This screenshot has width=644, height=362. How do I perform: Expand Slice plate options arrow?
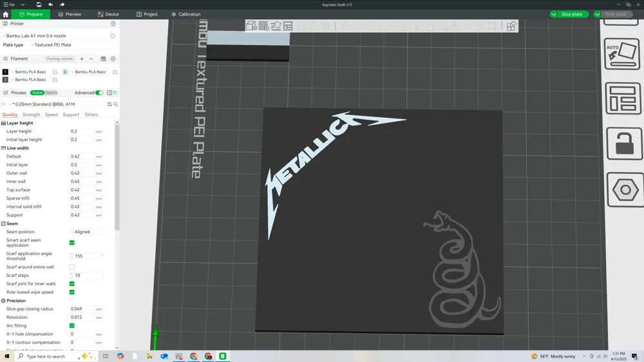[554, 14]
